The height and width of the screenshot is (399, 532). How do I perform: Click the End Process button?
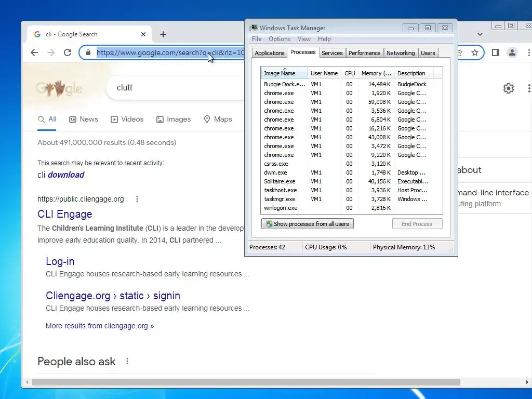click(x=417, y=224)
